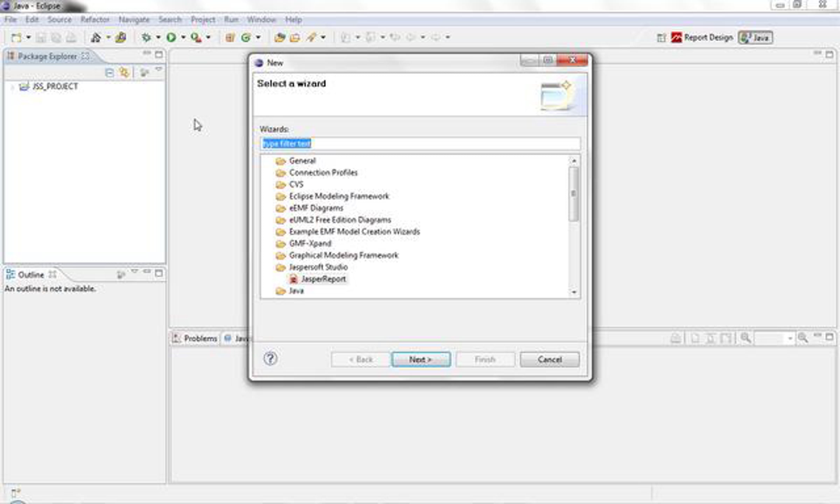Viewport: 840px width, 504px height.
Task: Click the Next button in wizard
Action: click(x=421, y=359)
